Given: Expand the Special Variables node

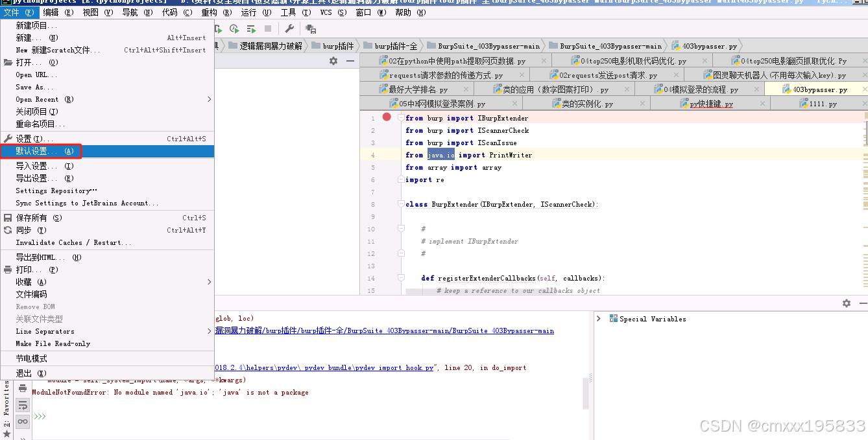Looking at the screenshot, I should tap(600, 318).
